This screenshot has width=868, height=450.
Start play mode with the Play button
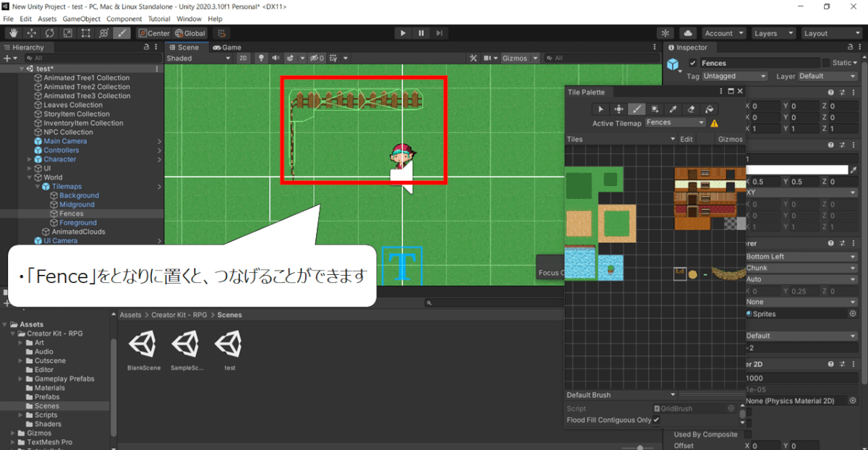403,33
